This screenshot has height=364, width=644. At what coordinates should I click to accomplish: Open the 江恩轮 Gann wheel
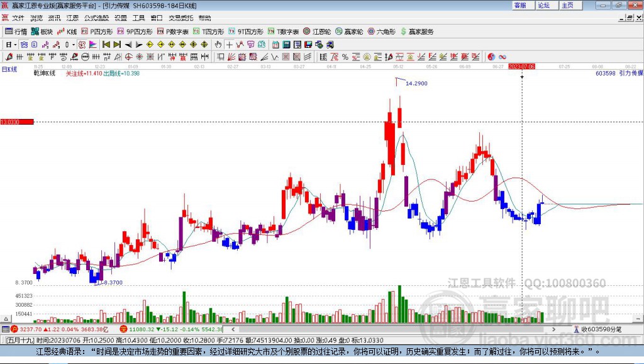(317, 31)
